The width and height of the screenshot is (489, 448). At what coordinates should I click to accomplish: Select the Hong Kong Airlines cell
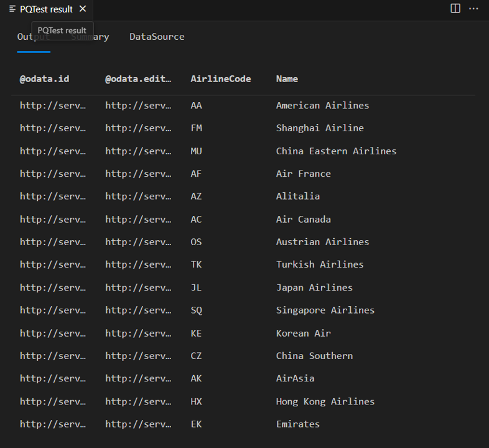[x=325, y=402]
